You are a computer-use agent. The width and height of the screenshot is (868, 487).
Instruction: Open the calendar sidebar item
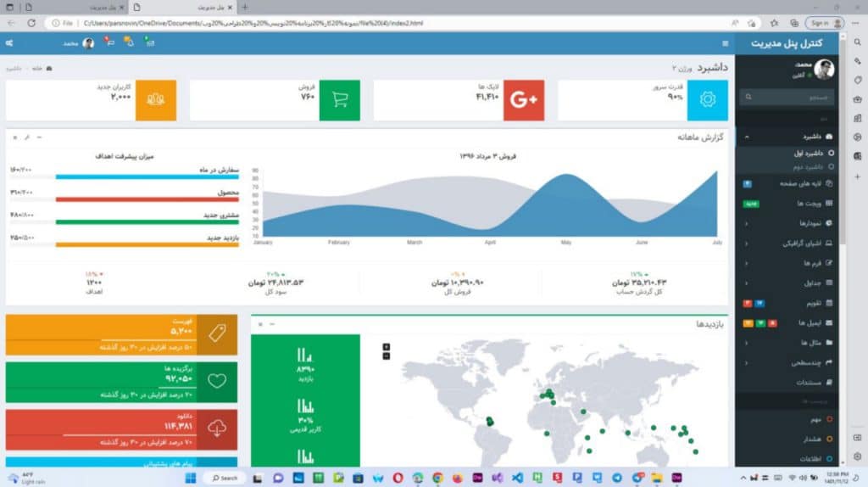[x=787, y=303]
